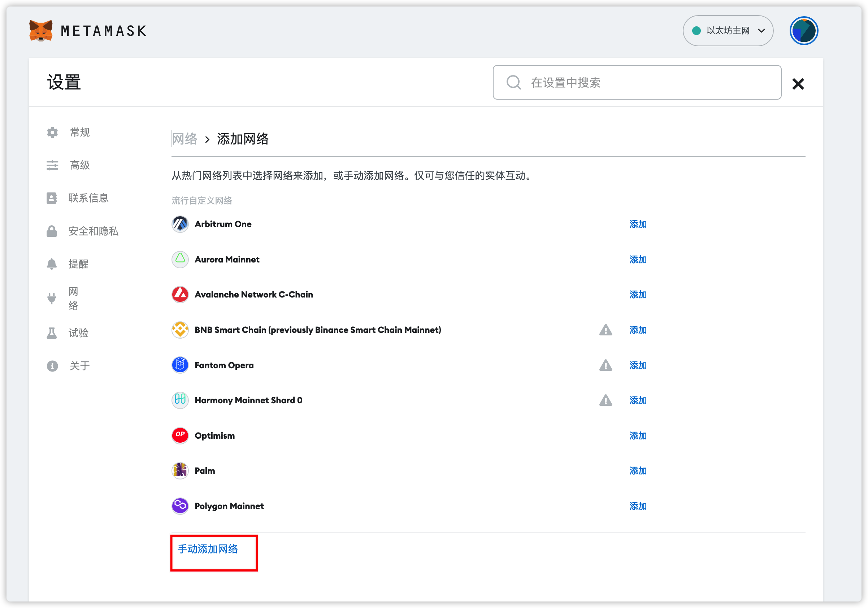The image size is (868, 608).
Task: Click the plug icon beside 网络
Action: 52,298
